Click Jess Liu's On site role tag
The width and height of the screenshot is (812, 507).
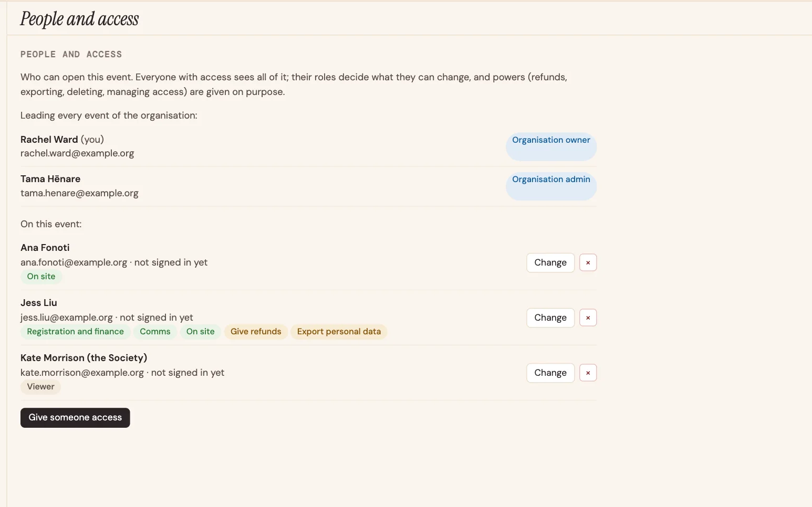200,332
